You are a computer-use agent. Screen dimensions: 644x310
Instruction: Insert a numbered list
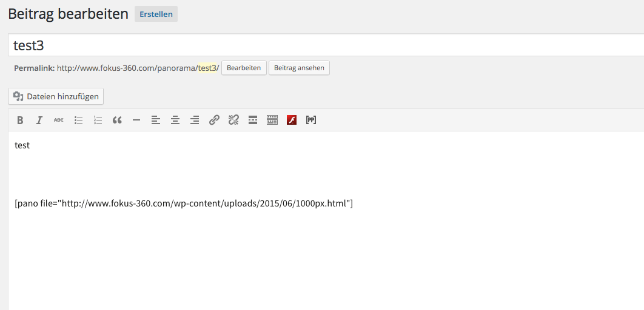tap(98, 120)
